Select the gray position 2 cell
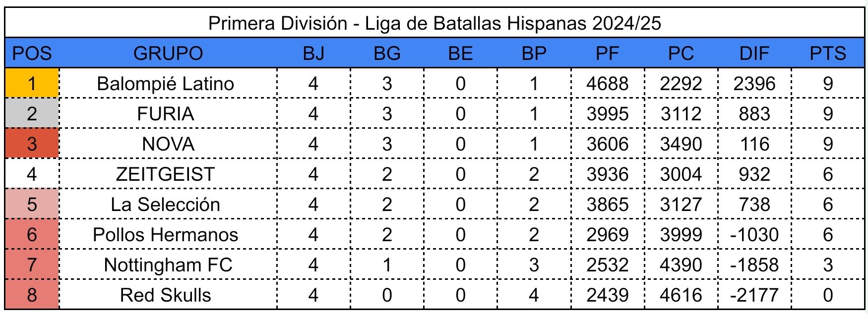Screen dimensions: 868x314 pyautogui.click(x=32, y=114)
